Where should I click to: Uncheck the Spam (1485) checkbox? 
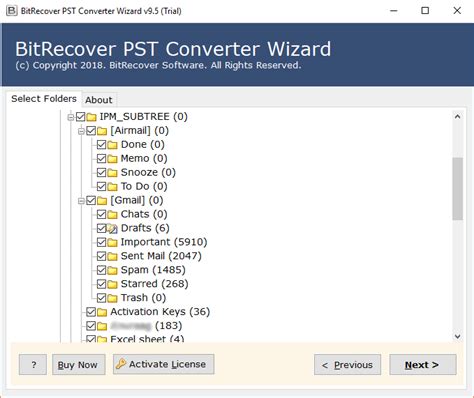tap(101, 270)
